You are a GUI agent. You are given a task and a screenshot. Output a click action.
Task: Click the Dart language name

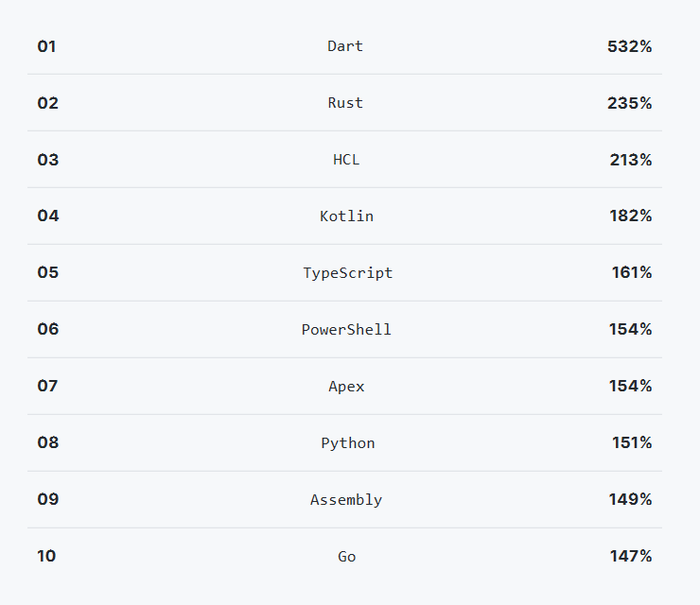coord(345,46)
